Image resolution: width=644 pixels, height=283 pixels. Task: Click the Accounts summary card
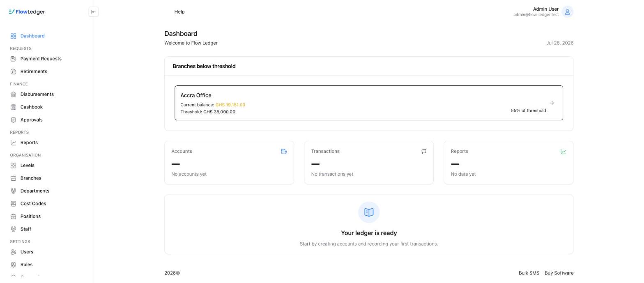coord(229,163)
